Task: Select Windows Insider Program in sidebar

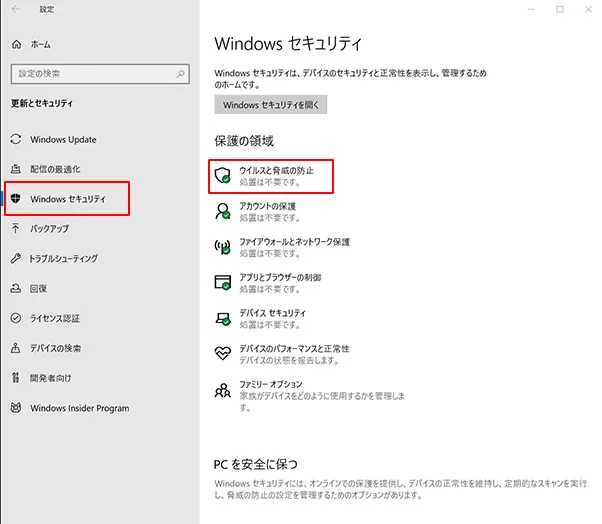Action: [80, 408]
